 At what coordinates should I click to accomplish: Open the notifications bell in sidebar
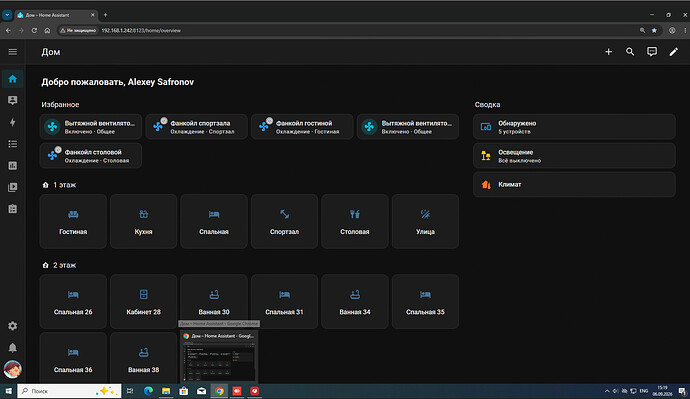pos(12,348)
